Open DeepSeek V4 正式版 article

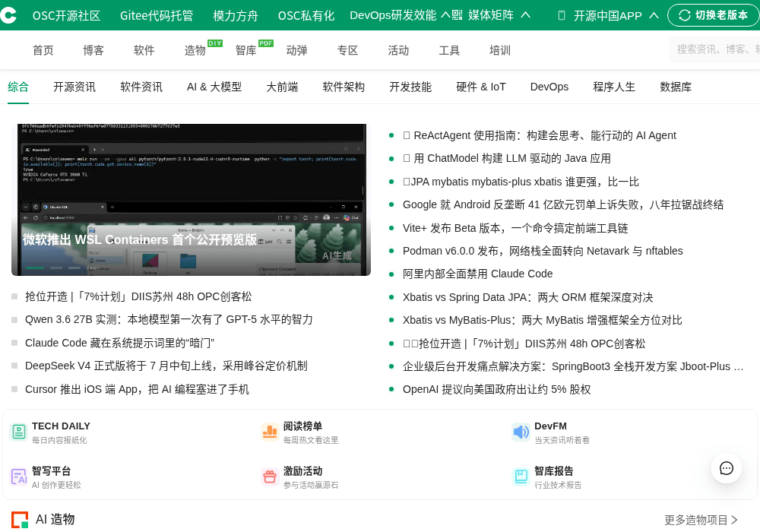point(166,366)
